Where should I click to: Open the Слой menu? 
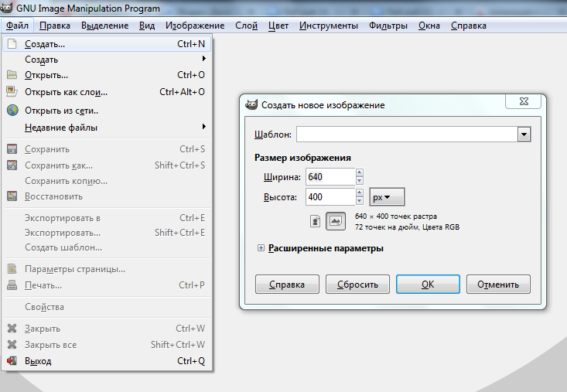(x=246, y=26)
